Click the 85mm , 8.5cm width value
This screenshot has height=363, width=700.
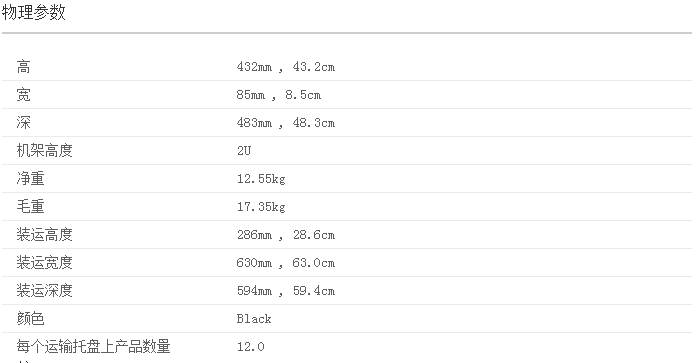(x=279, y=95)
